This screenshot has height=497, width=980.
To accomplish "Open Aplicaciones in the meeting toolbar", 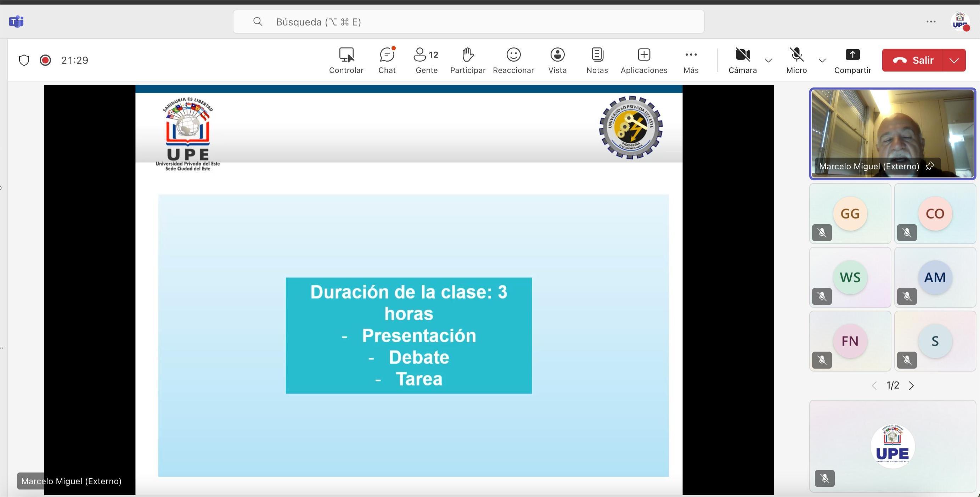I will (644, 60).
